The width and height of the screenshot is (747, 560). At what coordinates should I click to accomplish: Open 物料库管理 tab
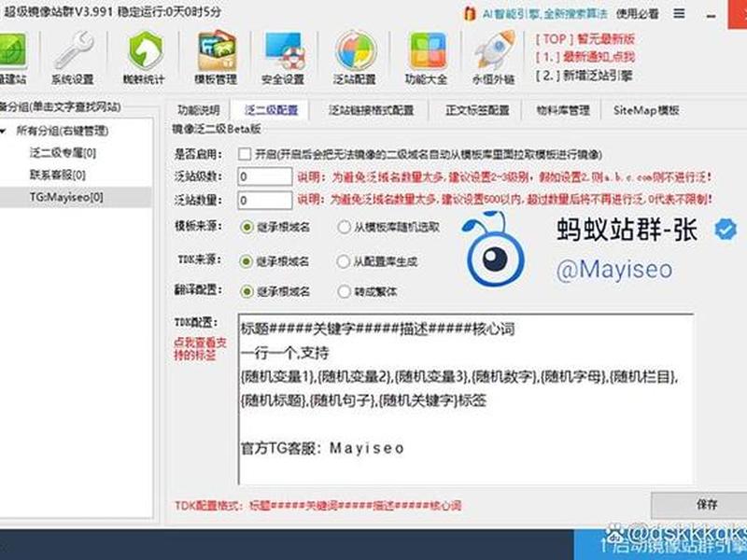coord(563,110)
